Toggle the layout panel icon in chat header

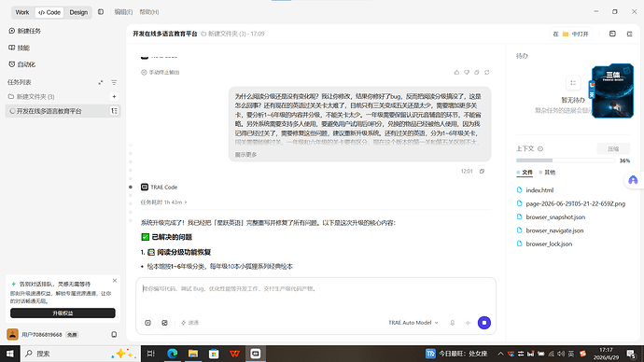click(x=612, y=34)
